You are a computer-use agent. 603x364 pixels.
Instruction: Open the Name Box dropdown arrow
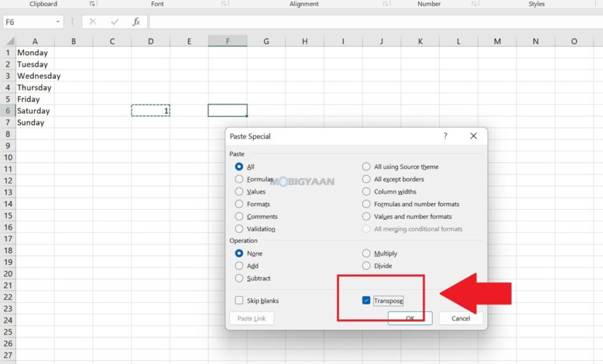click(58, 22)
